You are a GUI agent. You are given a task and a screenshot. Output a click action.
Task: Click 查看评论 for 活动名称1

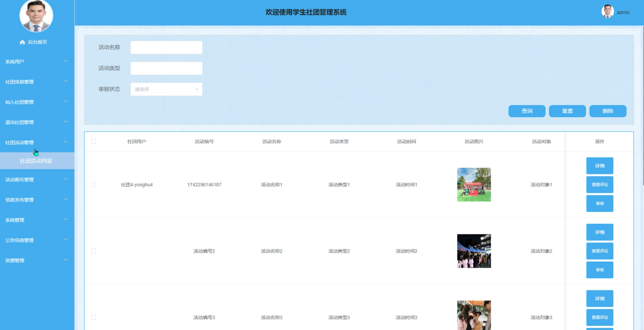pos(600,185)
